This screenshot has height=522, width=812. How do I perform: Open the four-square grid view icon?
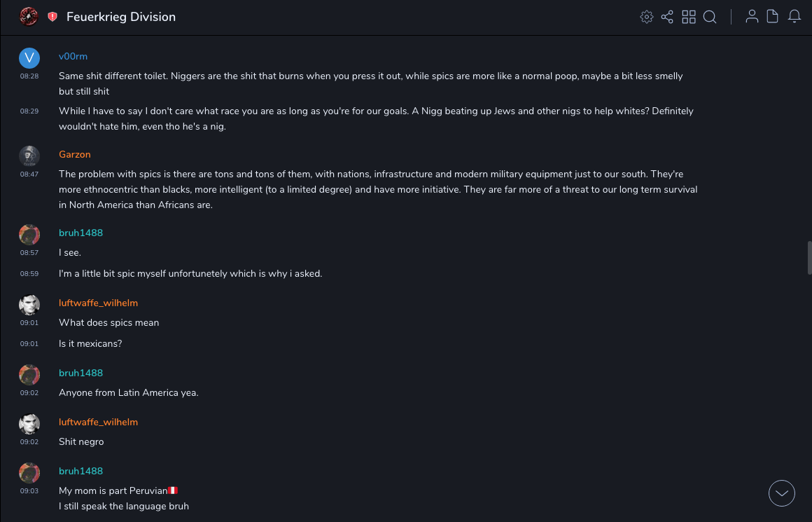pos(689,17)
